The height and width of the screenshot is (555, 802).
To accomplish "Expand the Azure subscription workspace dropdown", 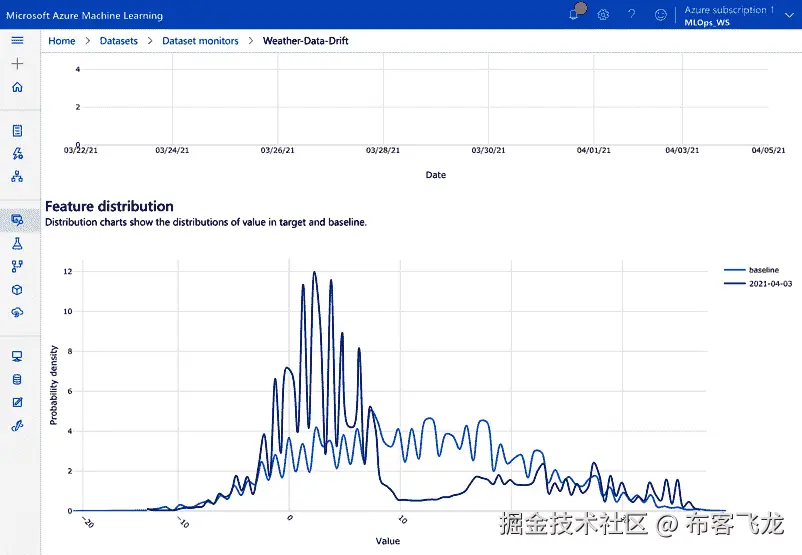I will tap(789, 15).
